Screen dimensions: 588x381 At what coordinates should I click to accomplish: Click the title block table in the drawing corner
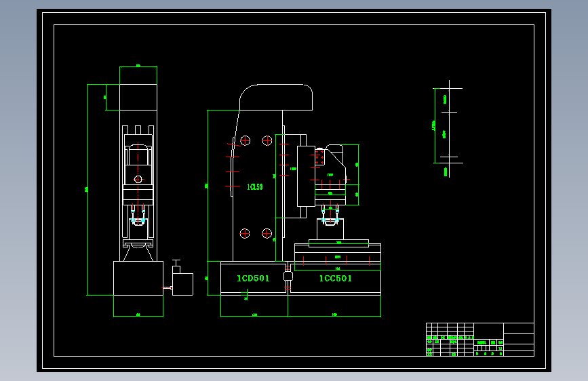point(480,340)
